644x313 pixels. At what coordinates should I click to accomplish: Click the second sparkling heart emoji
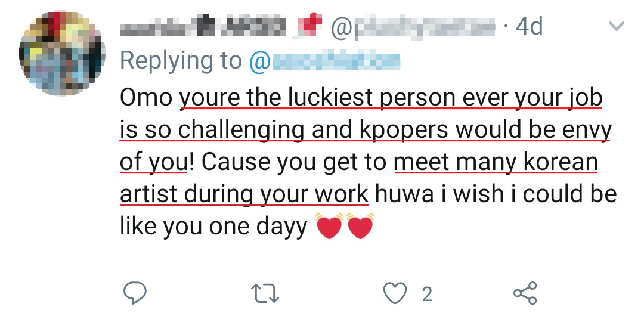click(x=360, y=225)
